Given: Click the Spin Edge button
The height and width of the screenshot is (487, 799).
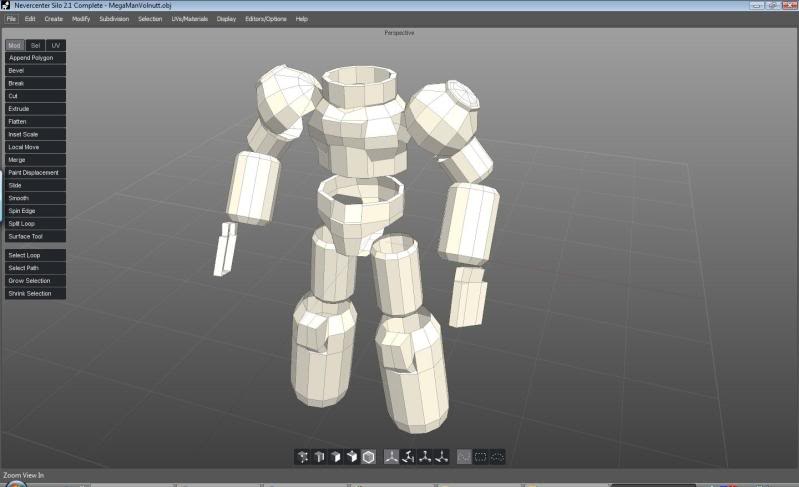Looking at the screenshot, I should 35,211.
